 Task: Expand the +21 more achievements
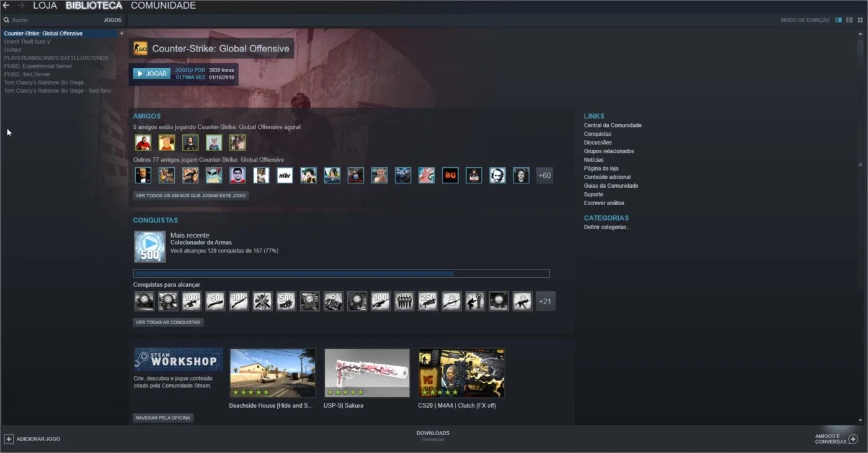pos(545,301)
